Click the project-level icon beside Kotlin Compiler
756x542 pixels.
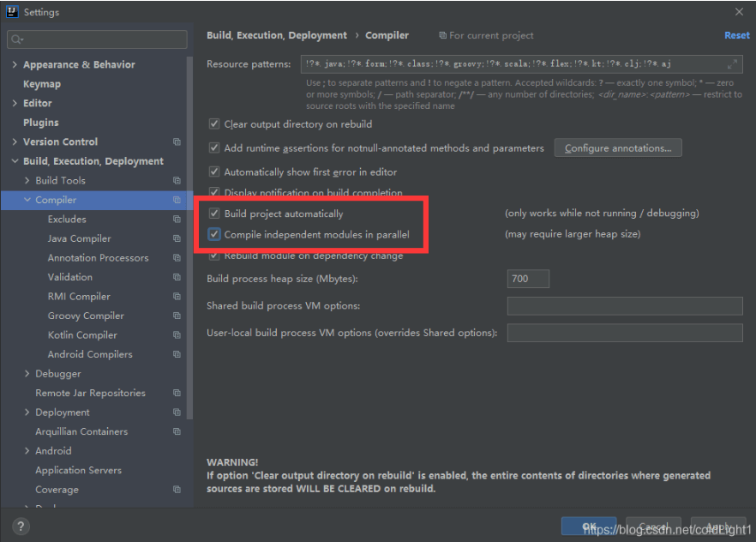177,335
